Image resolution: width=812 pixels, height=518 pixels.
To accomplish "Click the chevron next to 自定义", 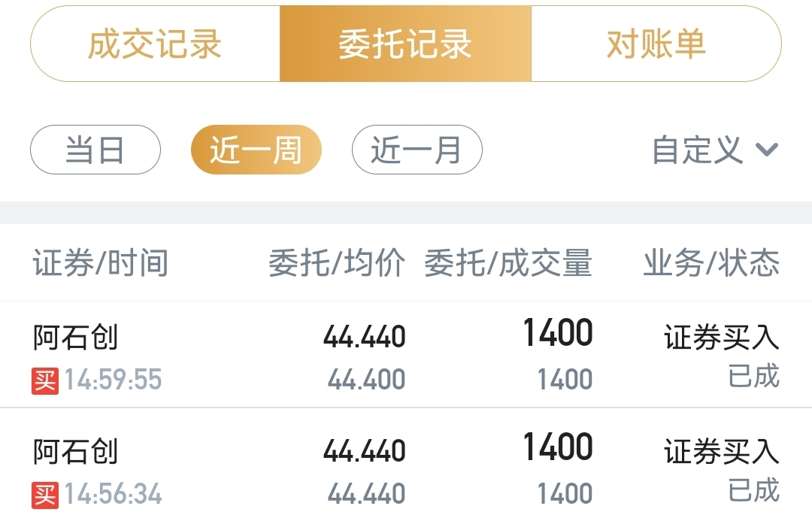I will click(767, 150).
